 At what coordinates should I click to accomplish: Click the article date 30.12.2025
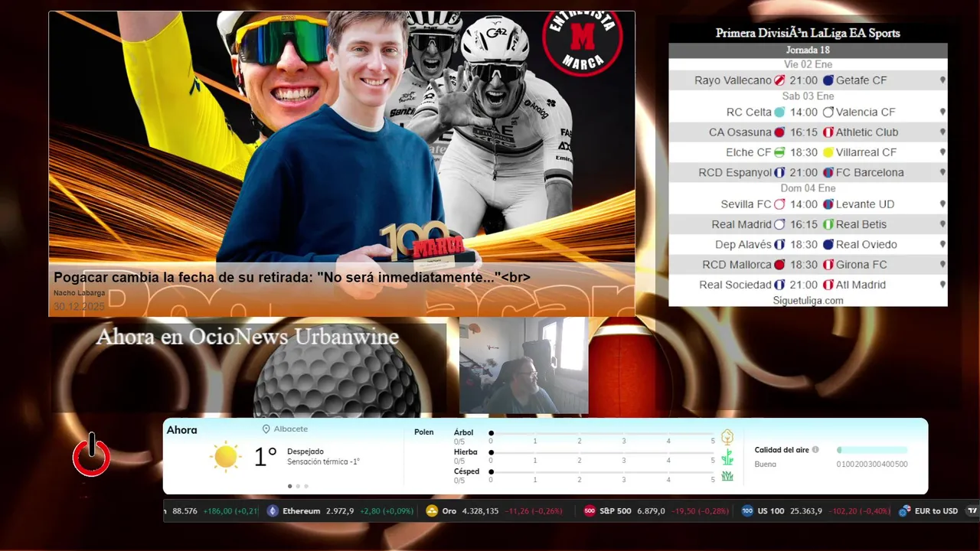[x=79, y=307]
